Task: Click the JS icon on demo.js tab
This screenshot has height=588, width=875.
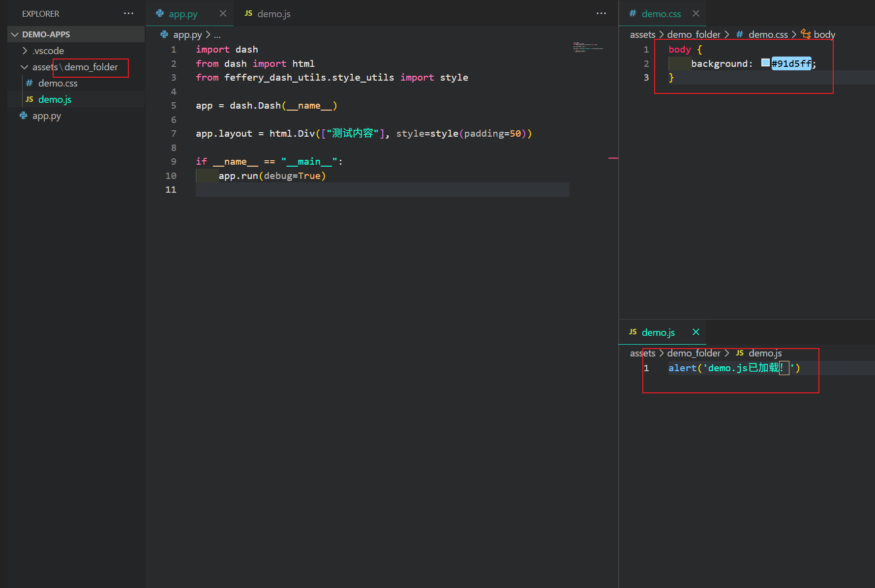Action: tap(249, 13)
